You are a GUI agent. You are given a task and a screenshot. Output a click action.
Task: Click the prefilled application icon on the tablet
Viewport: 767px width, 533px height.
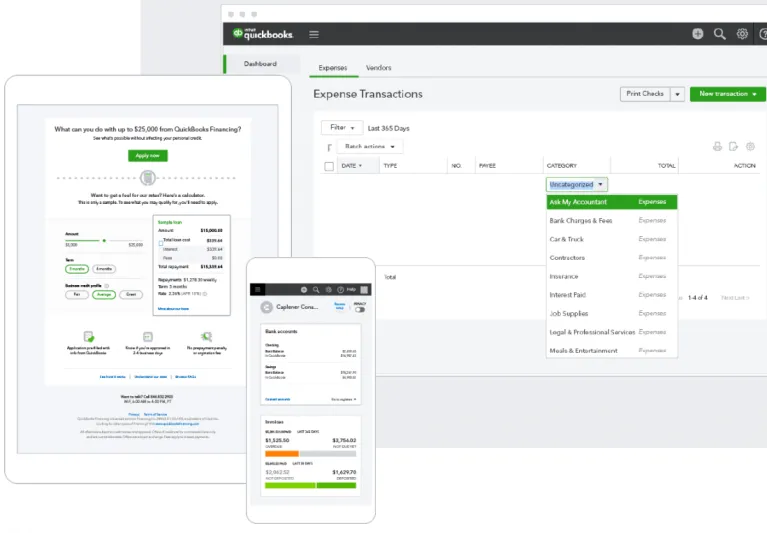point(89,336)
